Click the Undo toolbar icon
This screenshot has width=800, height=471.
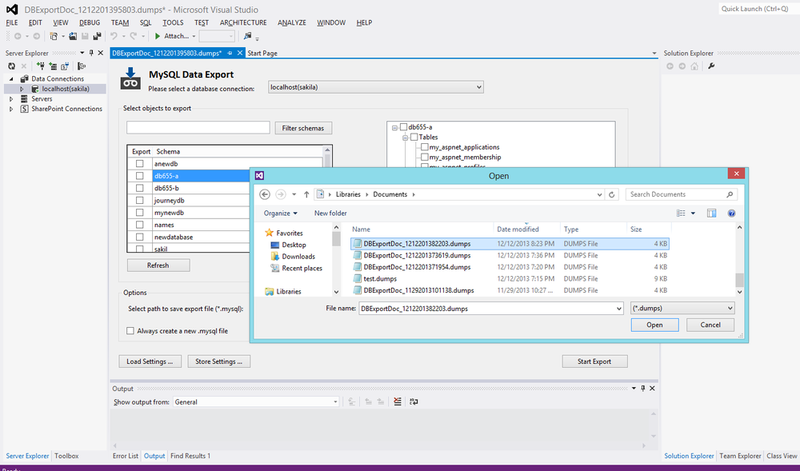point(114,36)
